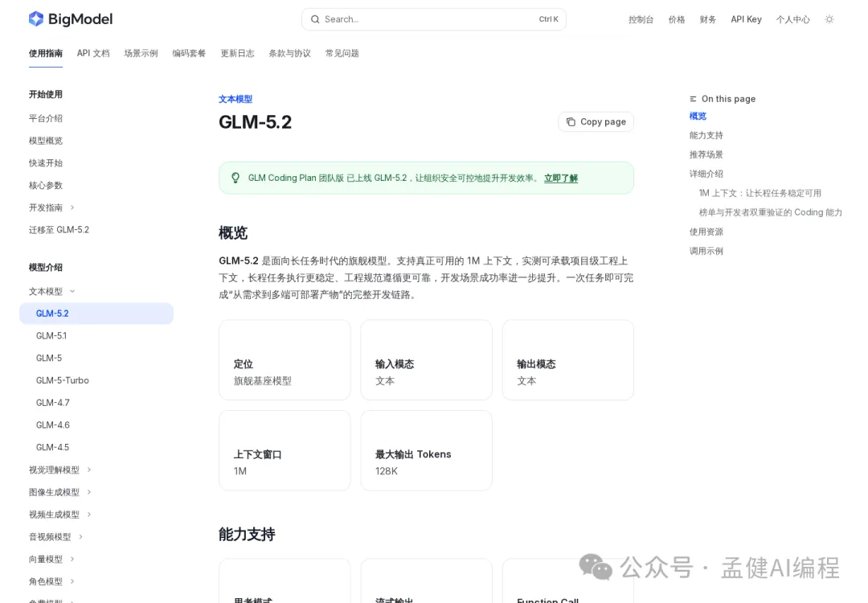Click the 输入模态 card
This screenshot has width=868, height=603.
pos(426,360)
